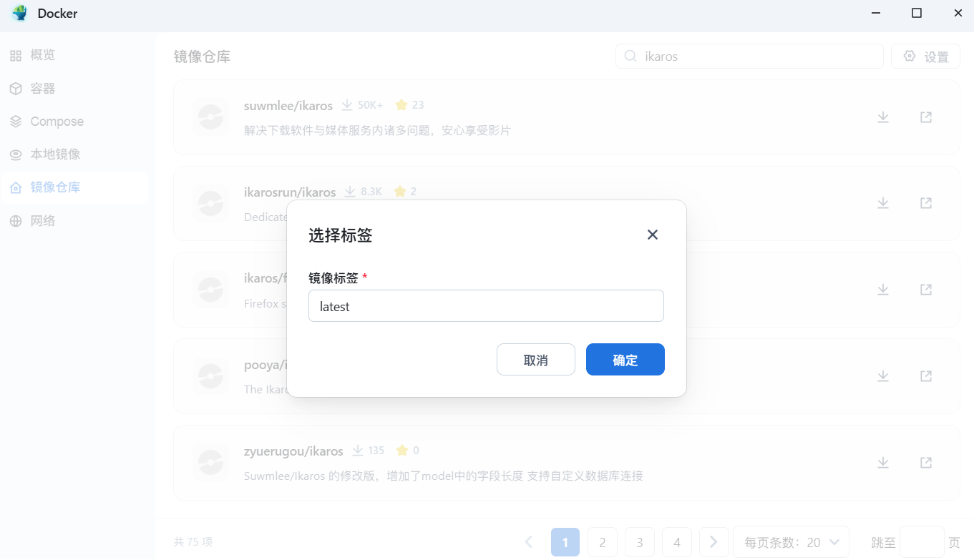Click the suwmlee/ikaros title text
Screen dimensions: 974x560
pos(288,106)
